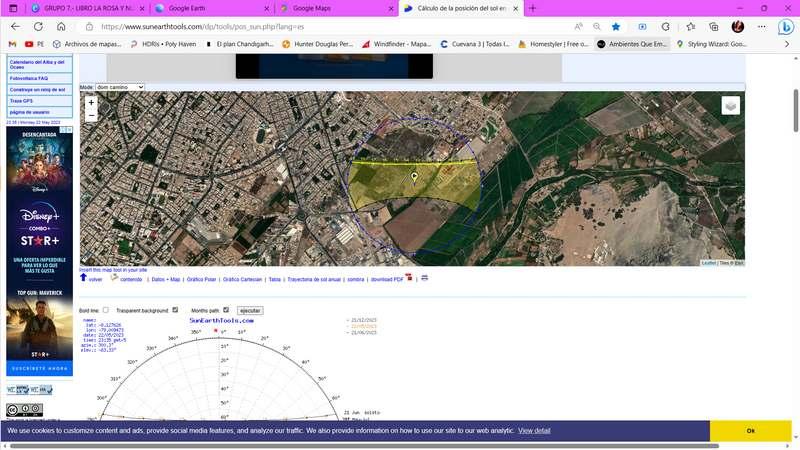This screenshot has height=450, width=800.
Task: Open the map layers control icon
Action: point(731,106)
